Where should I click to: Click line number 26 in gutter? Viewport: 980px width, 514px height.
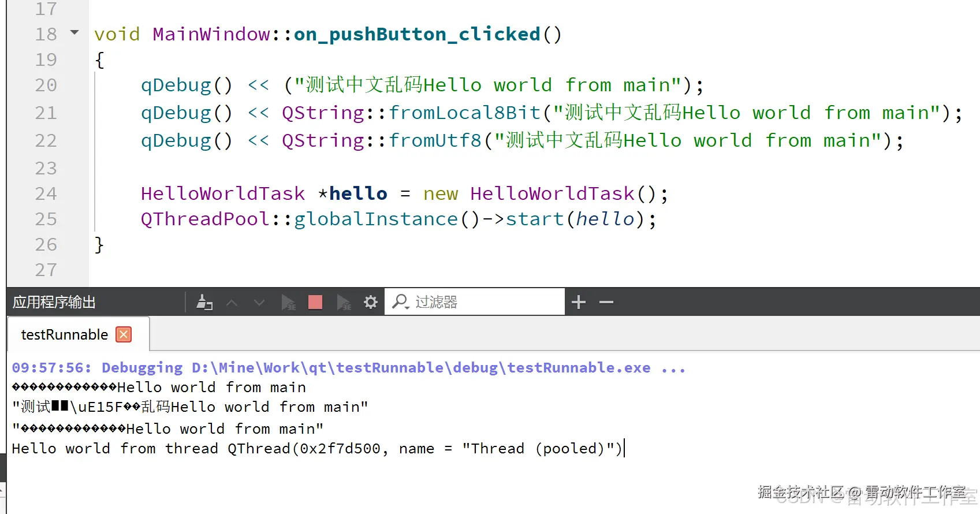click(x=46, y=244)
